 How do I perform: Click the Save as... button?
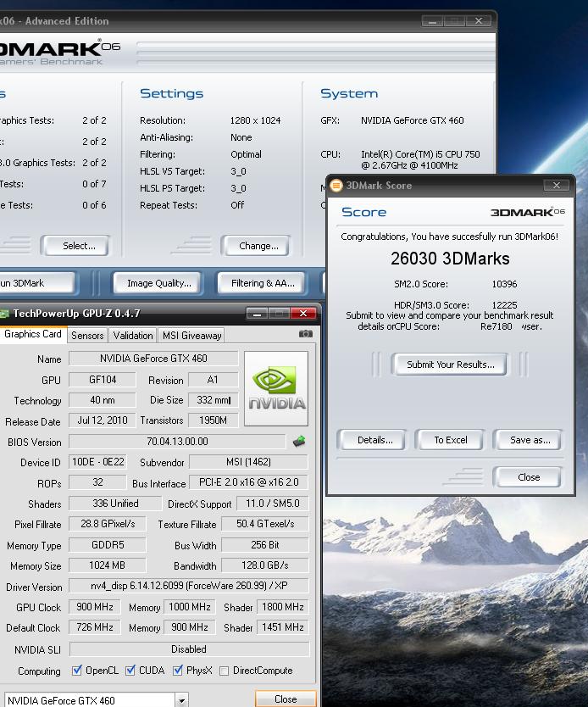tap(527, 440)
